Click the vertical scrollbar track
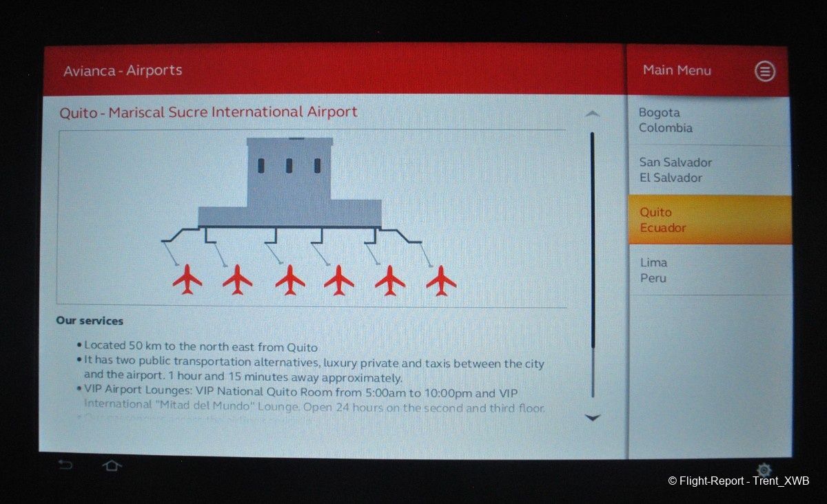 click(x=592, y=262)
